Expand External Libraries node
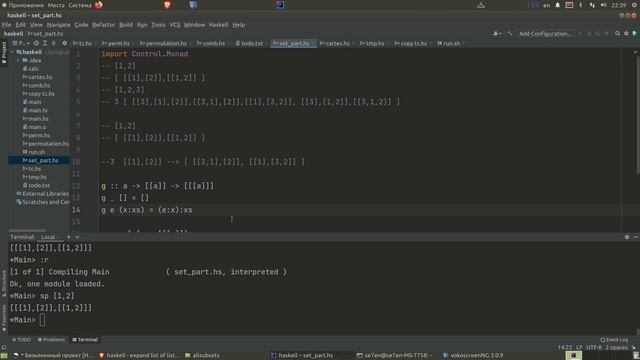This screenshot has width=640, height=360. coord(42,194)
